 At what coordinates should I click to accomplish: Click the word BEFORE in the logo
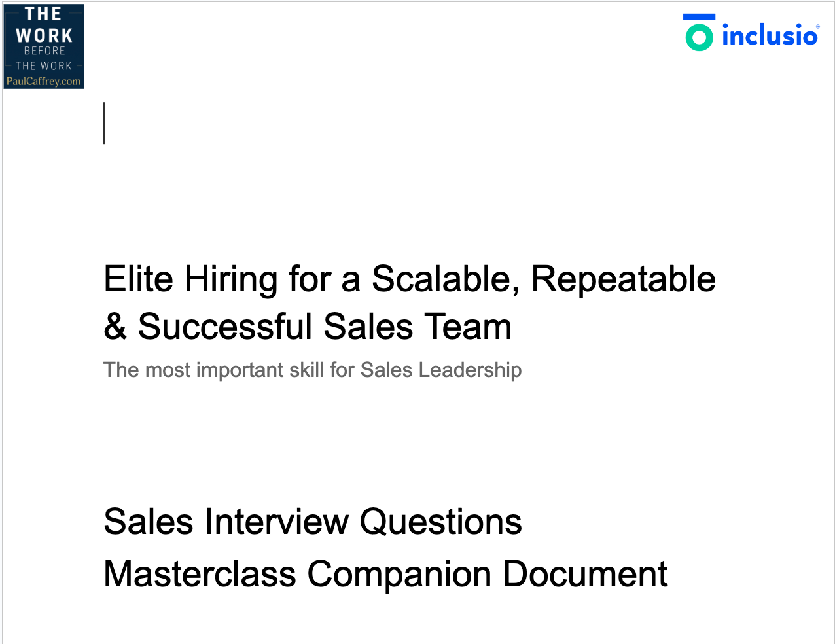(x=44, y=50)
